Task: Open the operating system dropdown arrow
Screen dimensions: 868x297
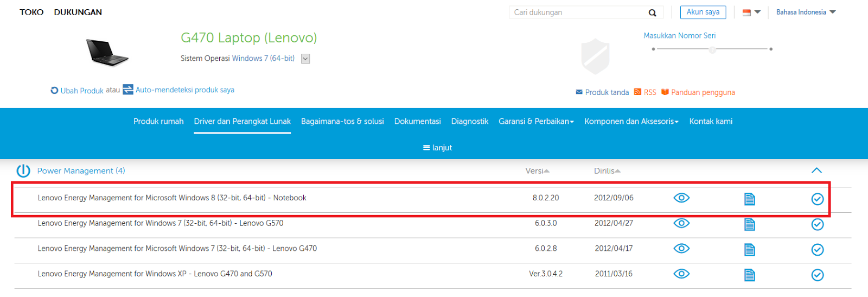Action: [305, 59]
